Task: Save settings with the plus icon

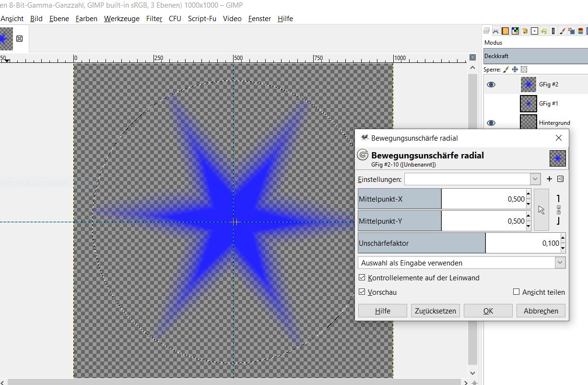Action: tap(549, 179)
